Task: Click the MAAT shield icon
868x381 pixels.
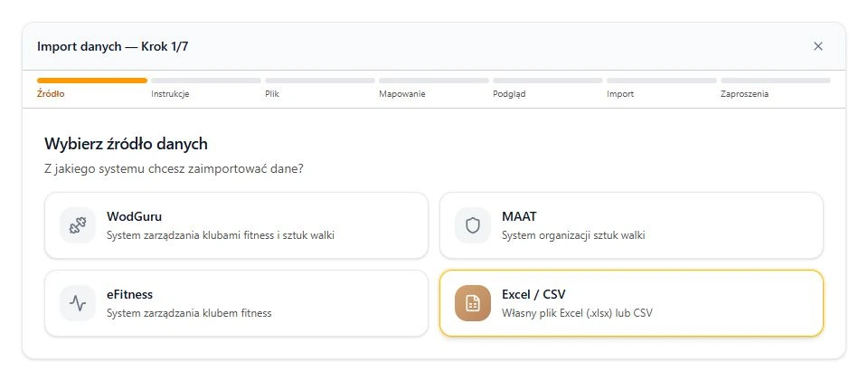Action: (473, 225)
